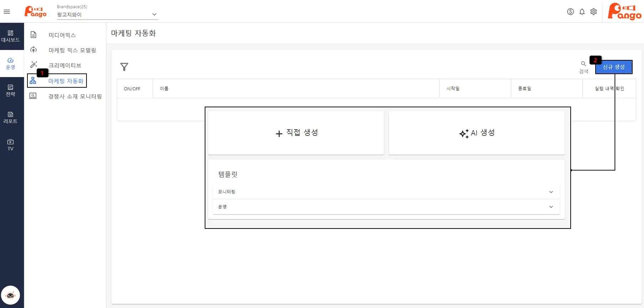Click the search magnifier icon
This screenshot has height=308, width=644.
[583, 64]
